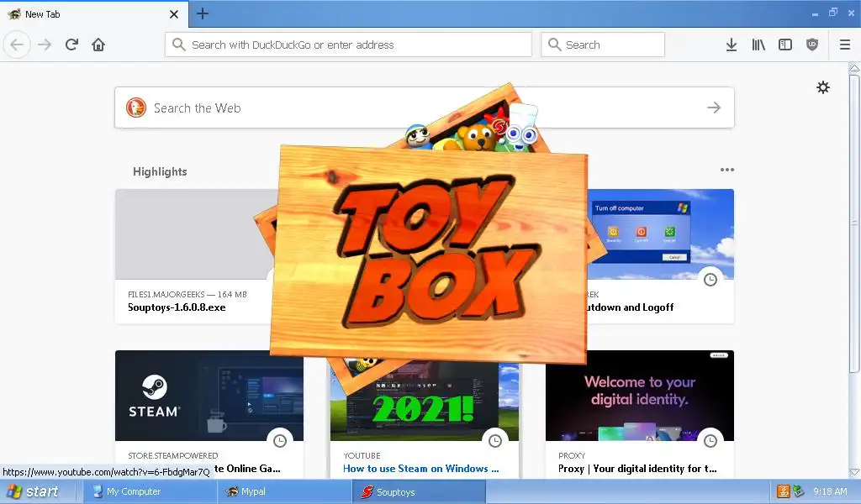This screenshot has width=861, height=504.
Task: Click history clock icon on Steam card
Action: click(x=280, y=440)
